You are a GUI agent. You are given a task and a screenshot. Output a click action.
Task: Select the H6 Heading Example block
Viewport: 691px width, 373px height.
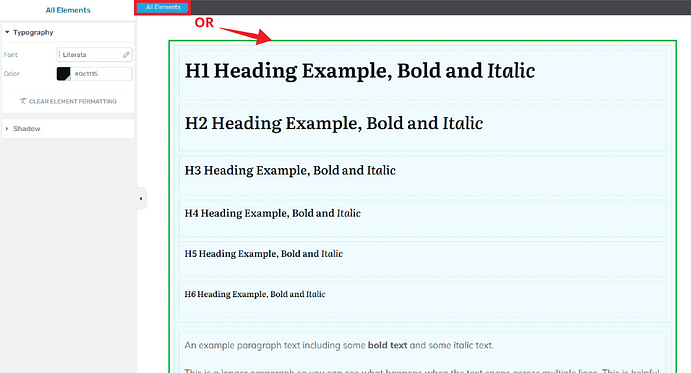422,299
